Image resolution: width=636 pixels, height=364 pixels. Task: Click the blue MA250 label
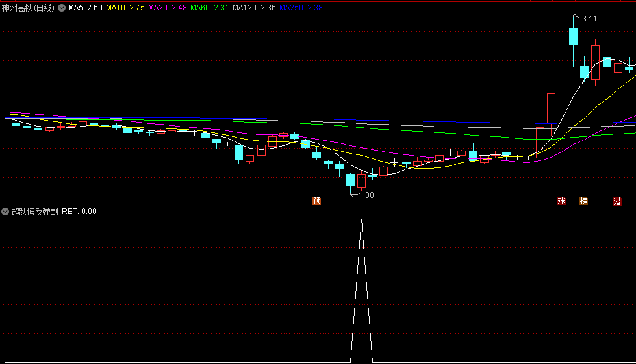point(301,8)
